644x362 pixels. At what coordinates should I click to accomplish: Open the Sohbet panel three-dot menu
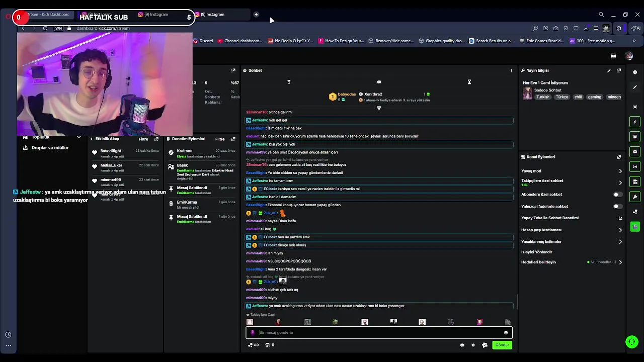(x=511, y=70)
